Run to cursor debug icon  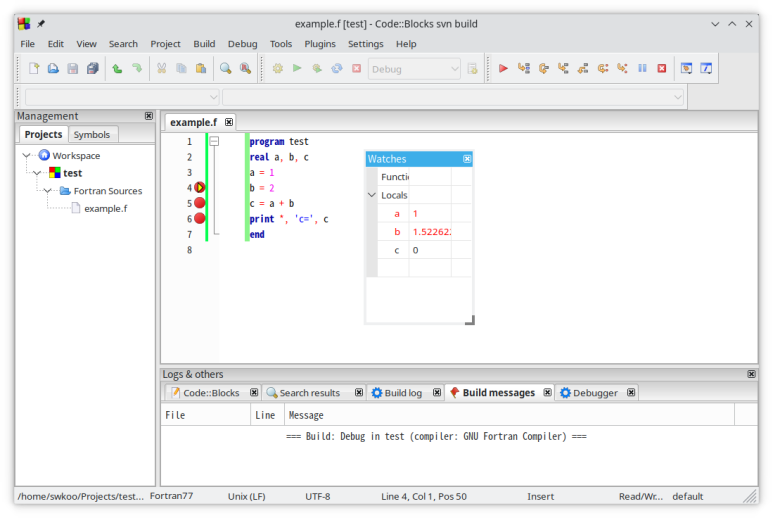coord(524,69)
